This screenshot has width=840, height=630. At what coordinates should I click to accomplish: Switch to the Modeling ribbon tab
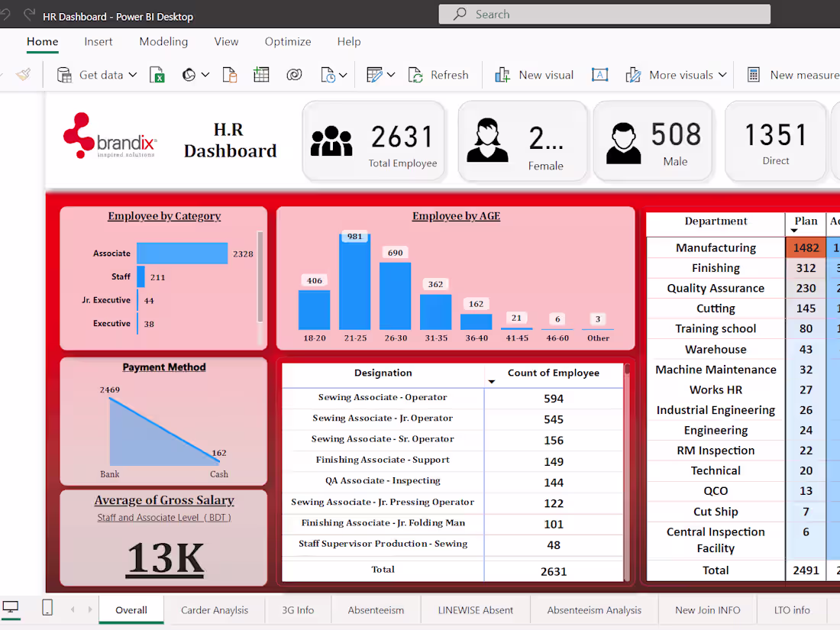click(163, 42)
